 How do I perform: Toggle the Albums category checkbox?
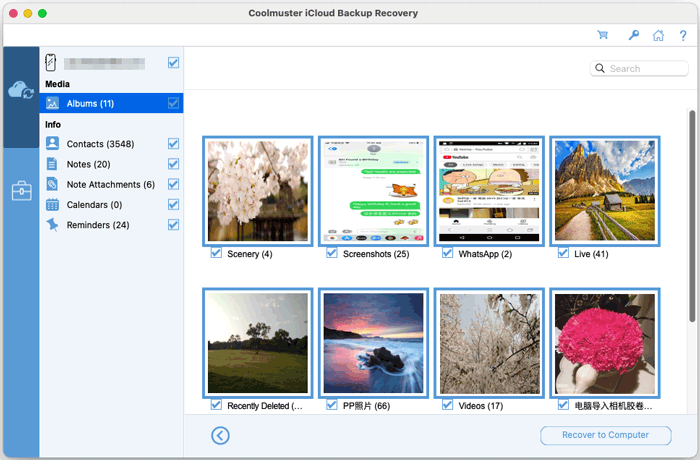click(173, 103)
